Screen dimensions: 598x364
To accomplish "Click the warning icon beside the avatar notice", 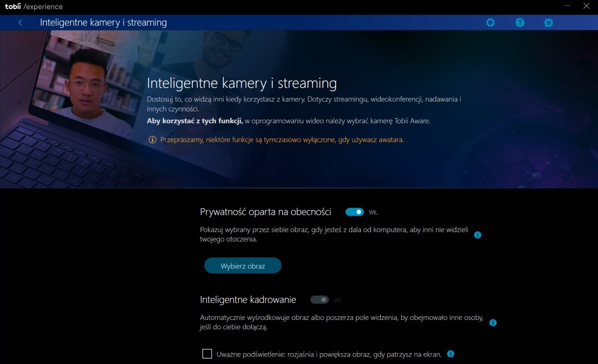I will pos(152,140).
